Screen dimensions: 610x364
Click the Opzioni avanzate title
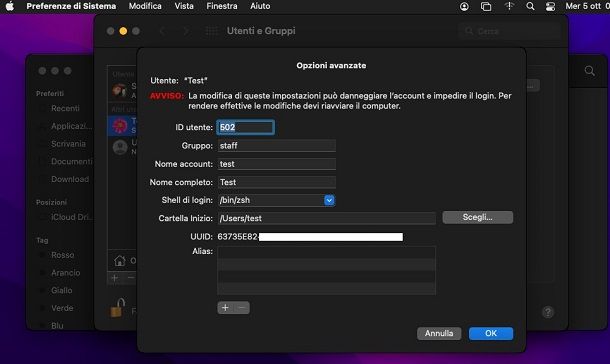point(331,66)
